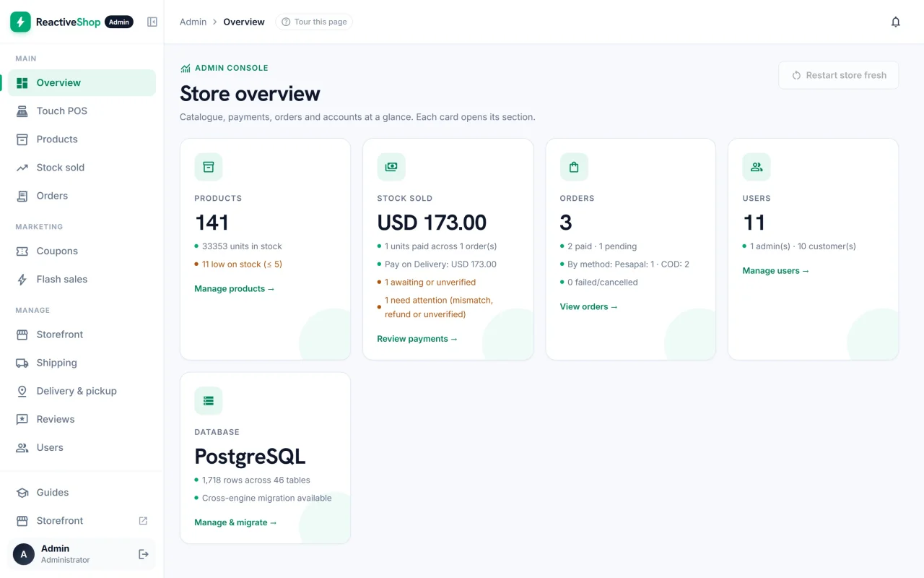Open Storefront under the Manage section
The width and height of the screenshot is (924, 578).
(x=82, y=335)
